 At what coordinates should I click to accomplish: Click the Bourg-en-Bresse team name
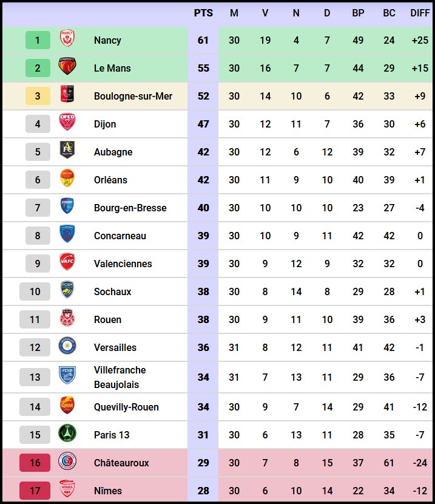[130, 208]
